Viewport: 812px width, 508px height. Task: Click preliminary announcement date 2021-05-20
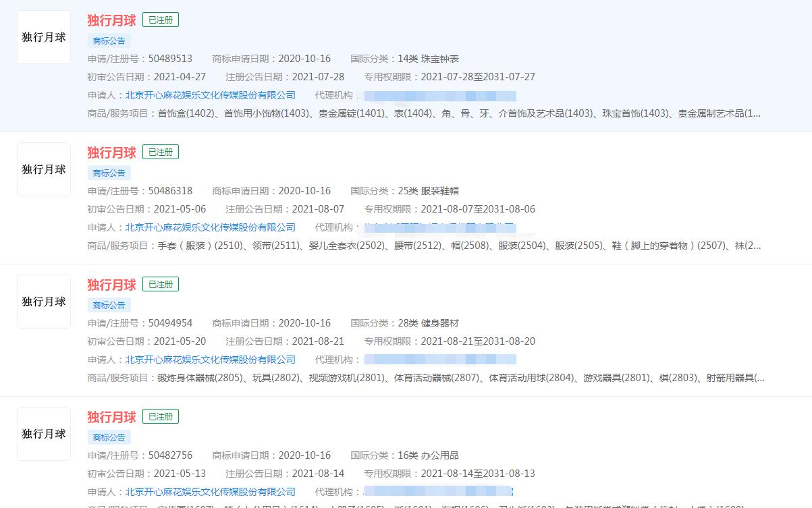(x=180, y=341)
